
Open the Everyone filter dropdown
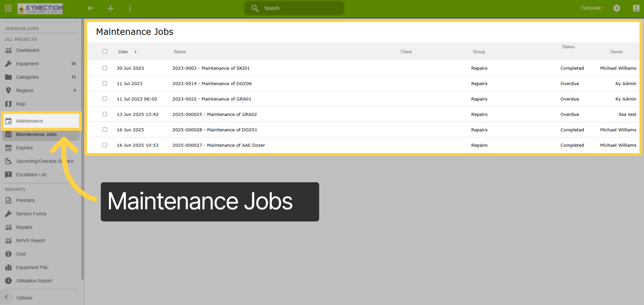click(592, 8)
